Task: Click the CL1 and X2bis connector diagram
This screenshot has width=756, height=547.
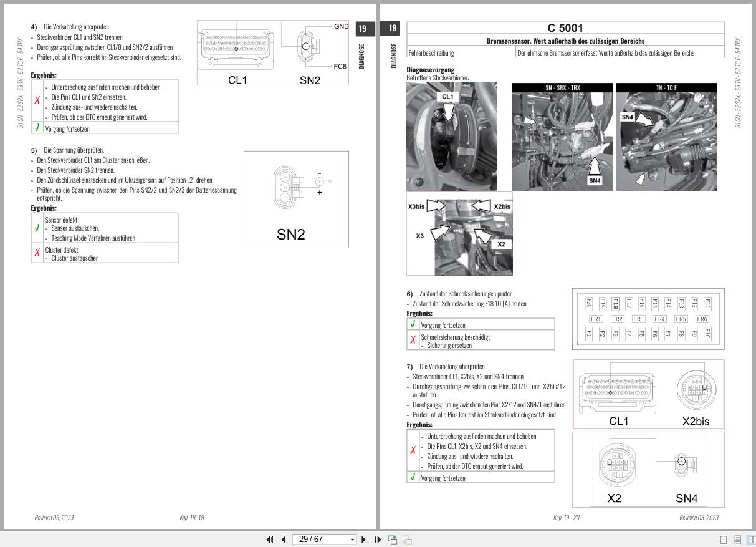Action: click(648, 394)
